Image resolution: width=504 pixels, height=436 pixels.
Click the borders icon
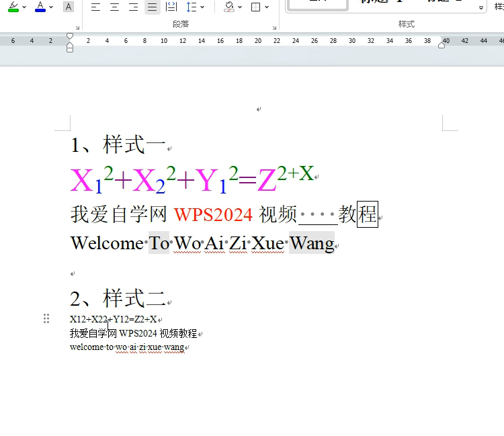pyautogui.click(x=256, y=7)
